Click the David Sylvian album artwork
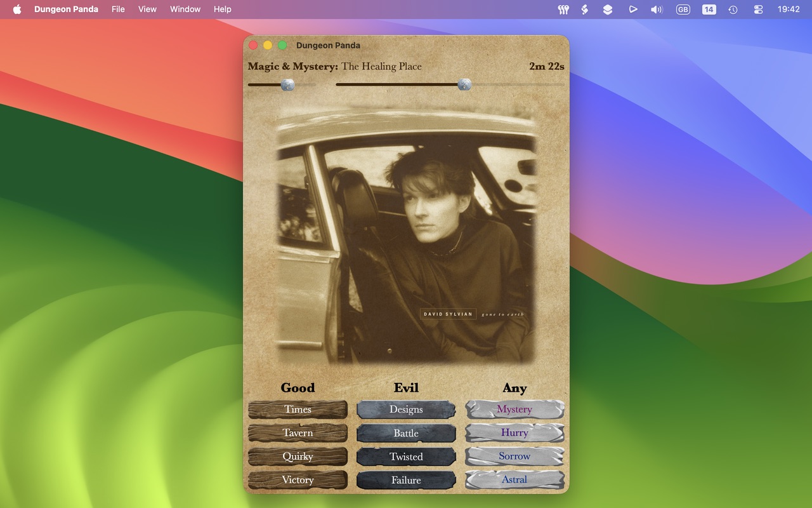Viewport: 812px width, 508px height. point(406,235)
